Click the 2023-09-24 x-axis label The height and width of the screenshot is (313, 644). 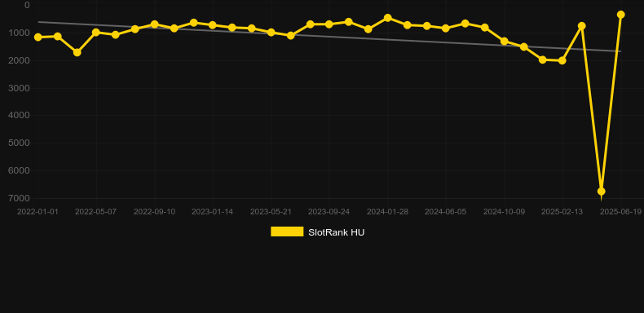329,212
